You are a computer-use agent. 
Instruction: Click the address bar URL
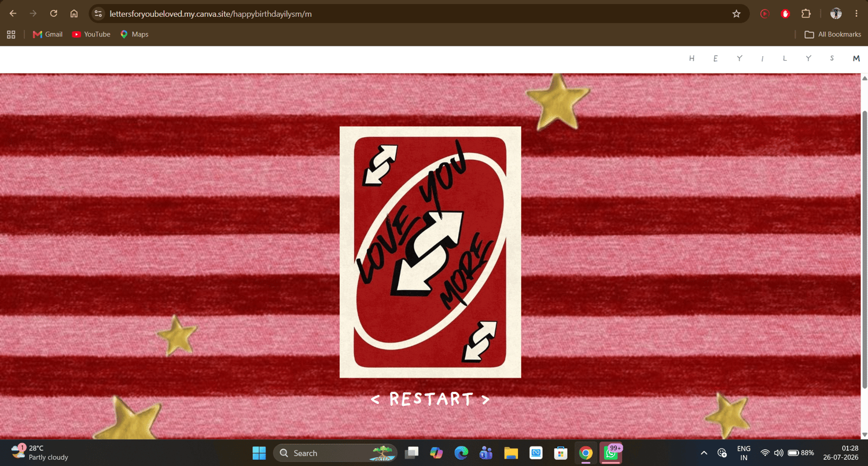211,13
